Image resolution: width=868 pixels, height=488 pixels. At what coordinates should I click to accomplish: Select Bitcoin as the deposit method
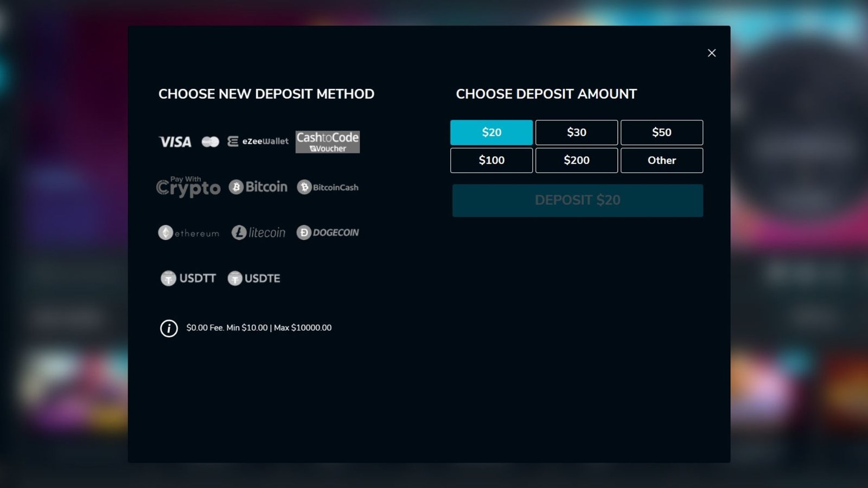(x=258, y=187)
